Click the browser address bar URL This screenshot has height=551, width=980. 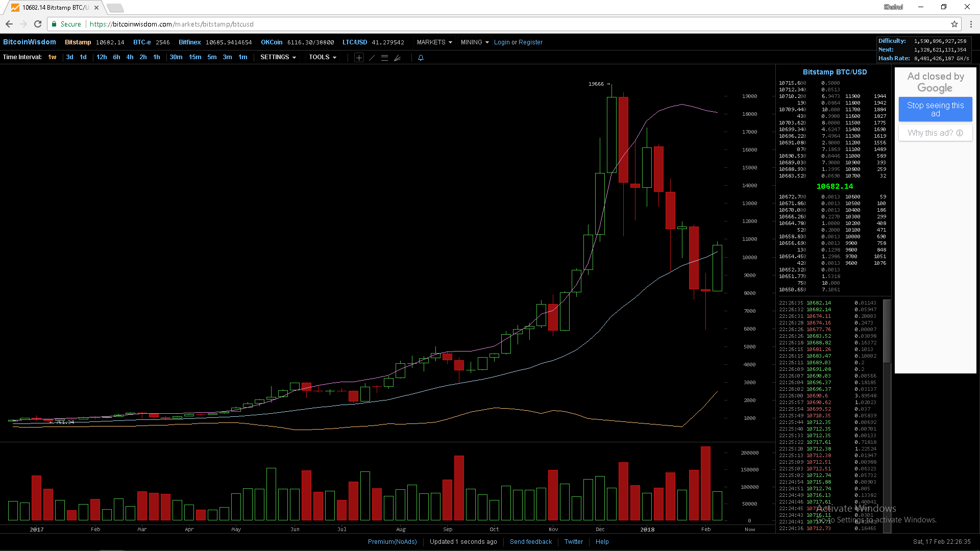click(171, 24)
